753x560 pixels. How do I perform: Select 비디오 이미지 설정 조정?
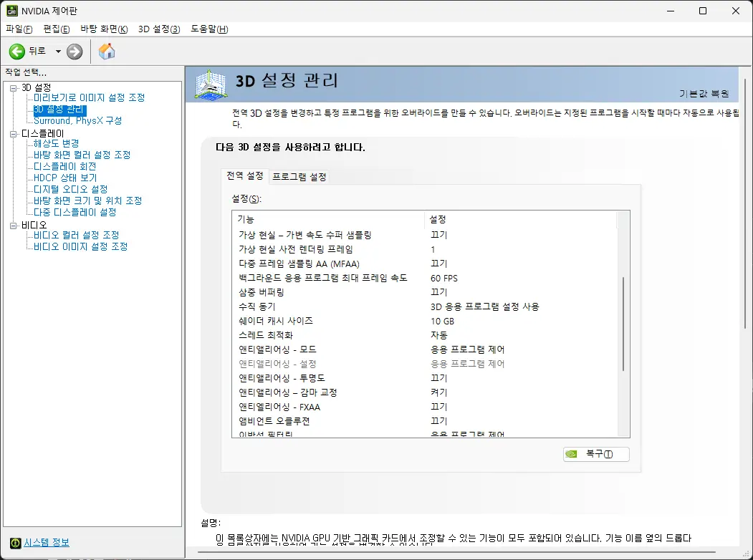tap(81, 246)
